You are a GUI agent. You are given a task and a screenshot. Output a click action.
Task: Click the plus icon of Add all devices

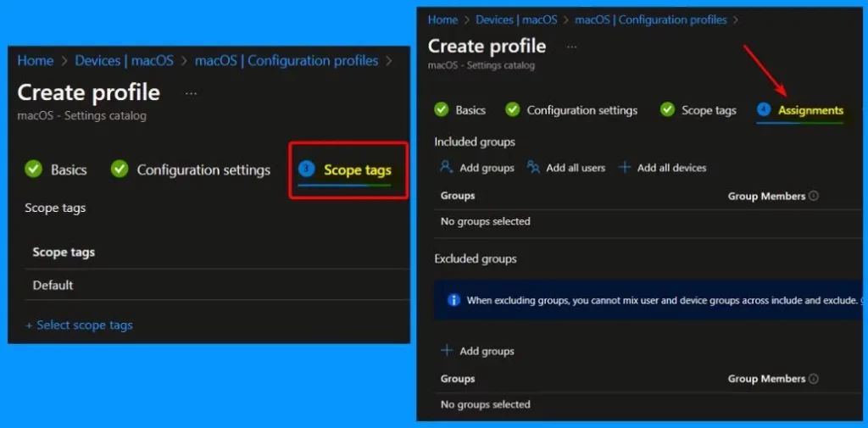point(625,167)
